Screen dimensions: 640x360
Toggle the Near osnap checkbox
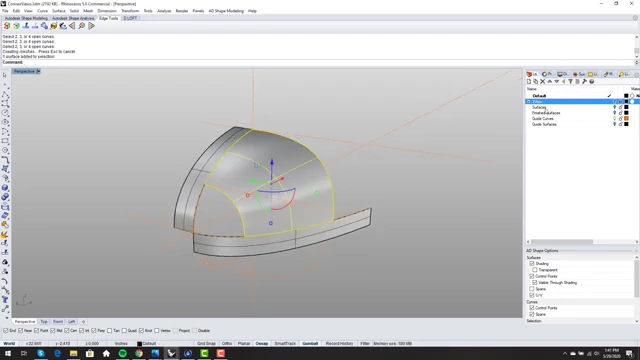point(20,331)
